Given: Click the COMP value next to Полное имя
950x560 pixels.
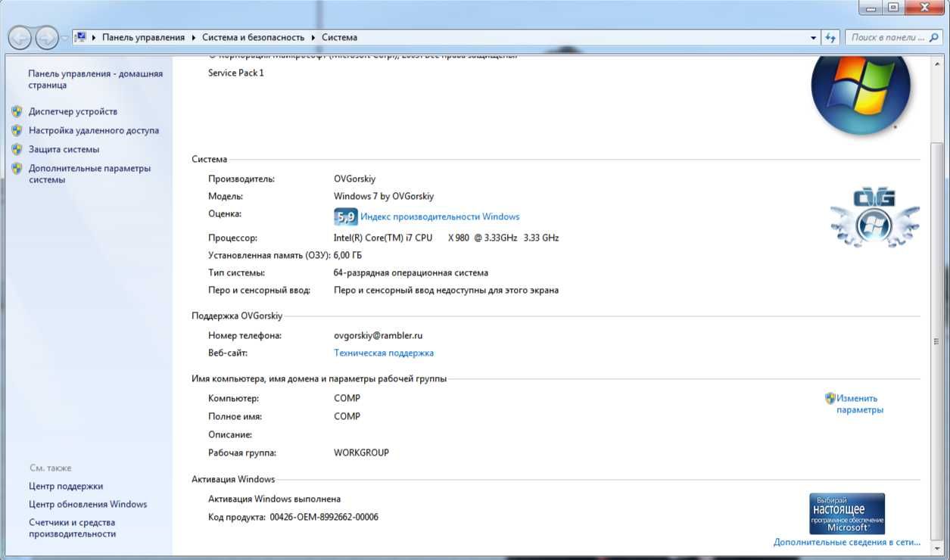Looking at the screenshot, I should click(347, 416).
